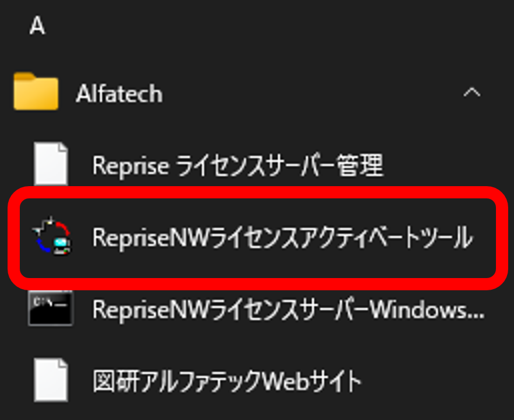The width and height of the screenshot is (514, 420).
Task: Click the Reprise license server management text label
Action: click(237, 166)
